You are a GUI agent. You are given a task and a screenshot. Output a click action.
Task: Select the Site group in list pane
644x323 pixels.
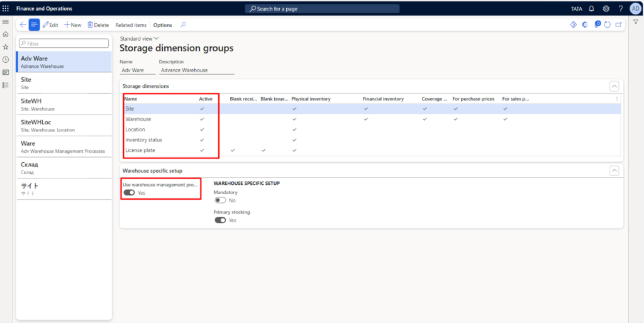point(64,83)
